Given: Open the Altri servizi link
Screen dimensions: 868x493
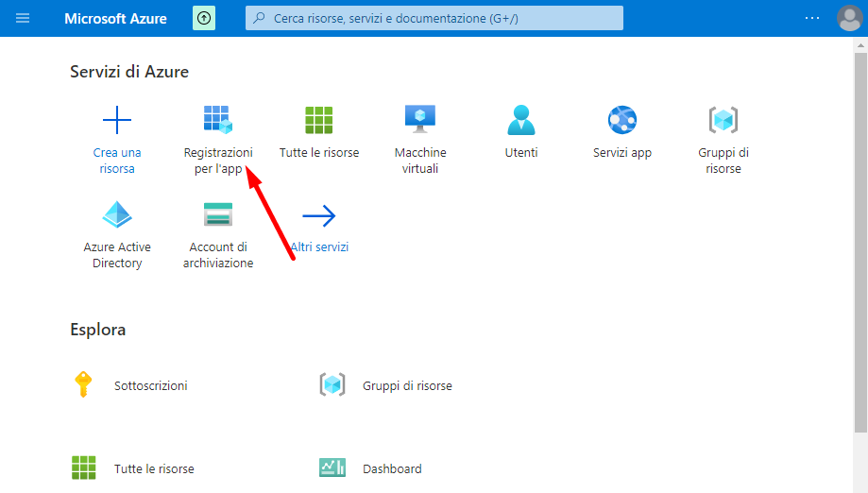Looking at the screenshot, I should 319,247.
